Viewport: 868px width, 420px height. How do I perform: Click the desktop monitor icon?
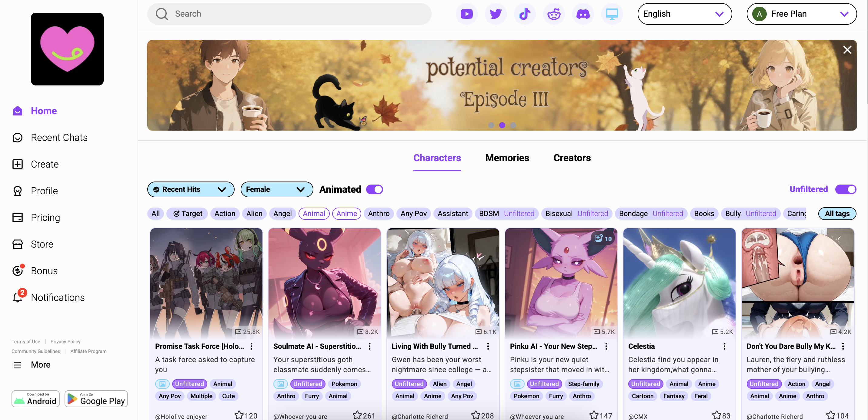pyautogui.click(x=612, y=14)
